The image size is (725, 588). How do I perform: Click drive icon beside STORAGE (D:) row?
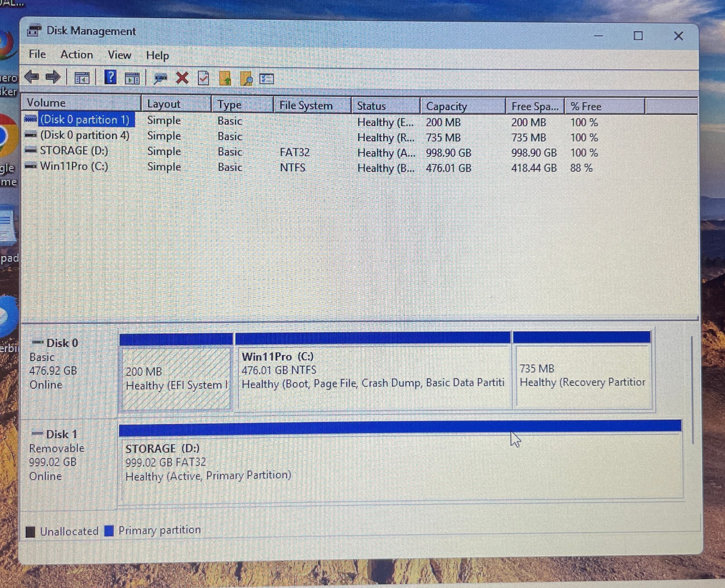click(x=30, y=150)
